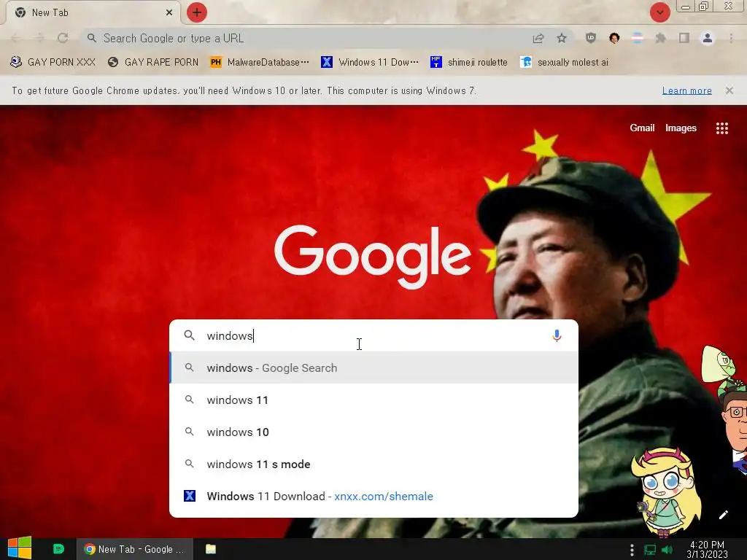The width and height of the screenshot is (747, 560).
Task: Select the windows - Google Search suggestion
Action: tap(374, 367)
